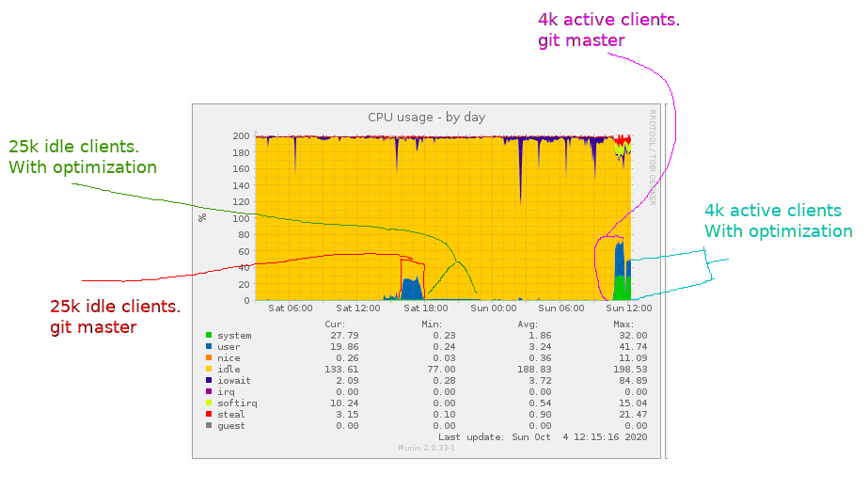Click the '25k idle clients With optimization' annotation
This screenshot has height=490, width=868.
[x=83, y=157]
